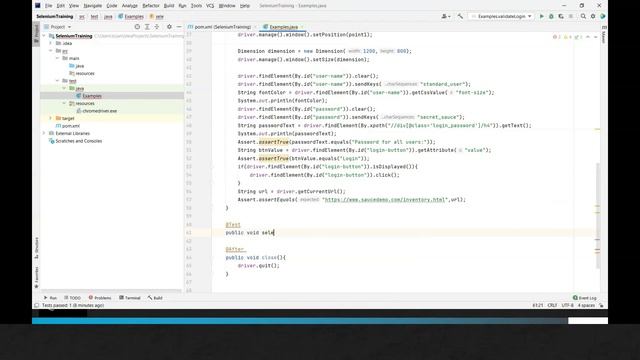Place cursor on 'public void sele' line
Screen dimensions: 640x360
point(250,233)
